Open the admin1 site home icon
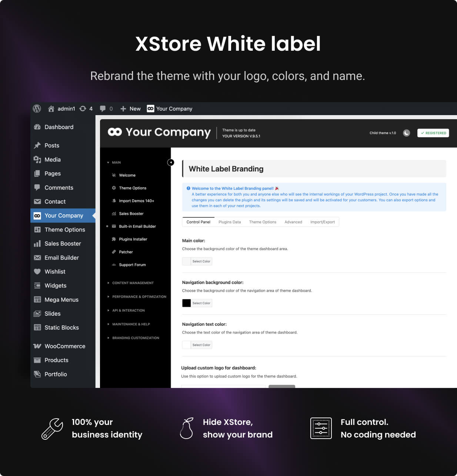This screenshot has width=457, height=476. [51, 108]
